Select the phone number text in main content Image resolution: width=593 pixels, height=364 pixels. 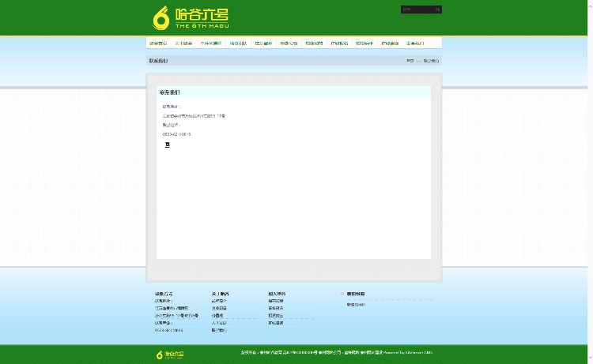tap(176, 134)
